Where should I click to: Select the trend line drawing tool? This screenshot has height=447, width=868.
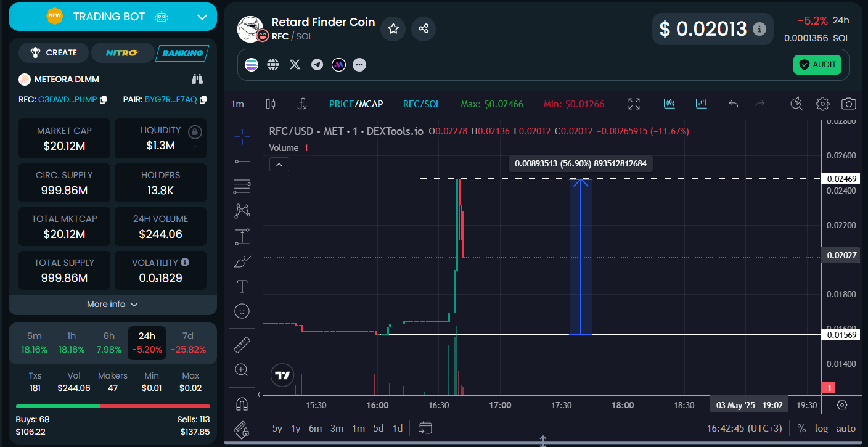242,162
